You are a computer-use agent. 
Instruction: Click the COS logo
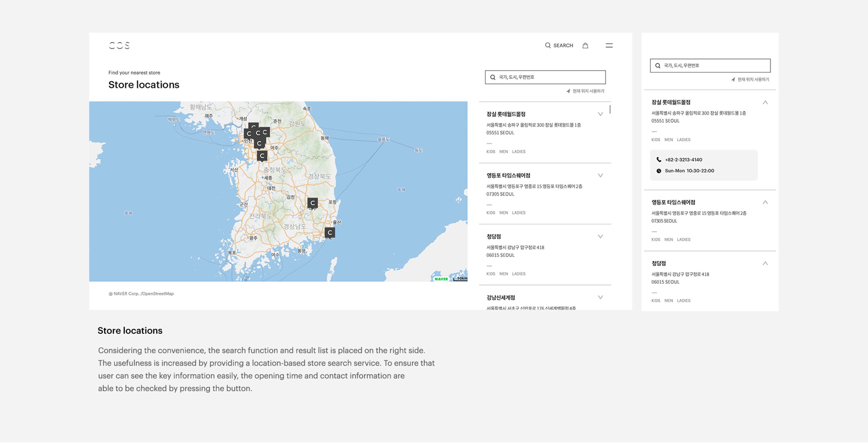click(119, 45)
